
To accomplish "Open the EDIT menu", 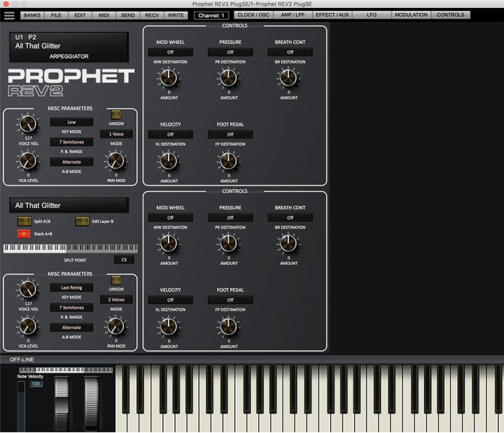I will [80, 15].
